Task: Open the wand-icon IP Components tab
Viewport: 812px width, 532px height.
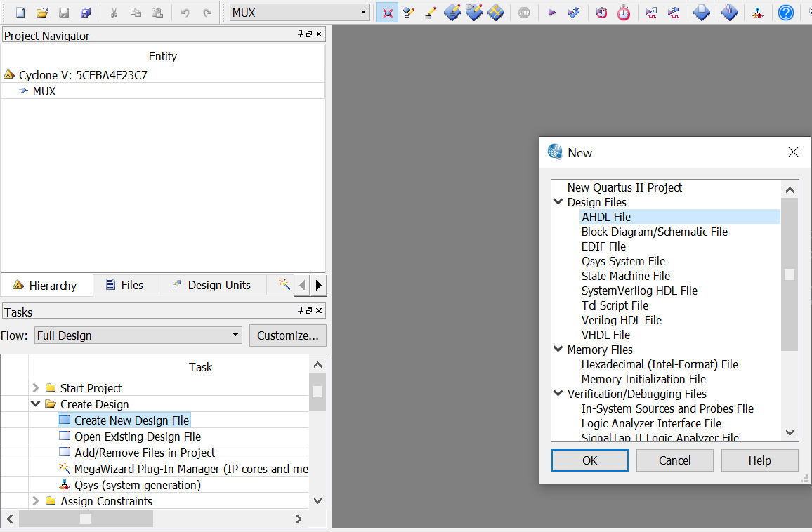Action: (x=284, y=284)
